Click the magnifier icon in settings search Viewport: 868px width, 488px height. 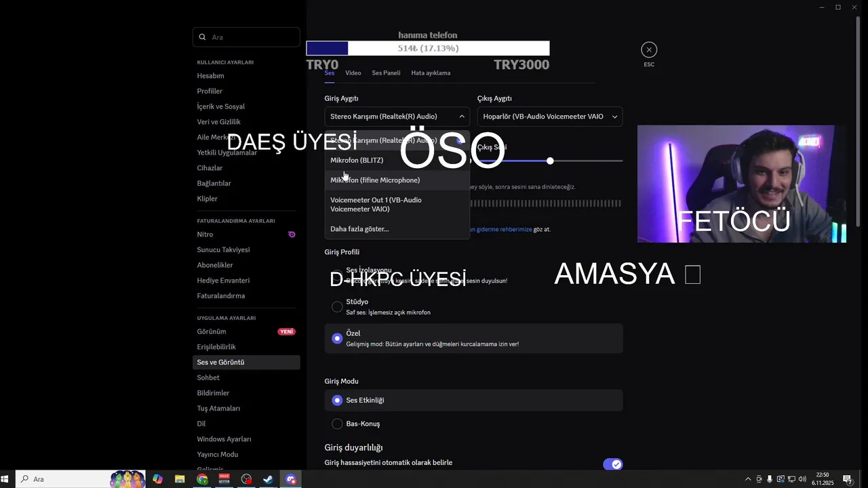click(202, 37)
